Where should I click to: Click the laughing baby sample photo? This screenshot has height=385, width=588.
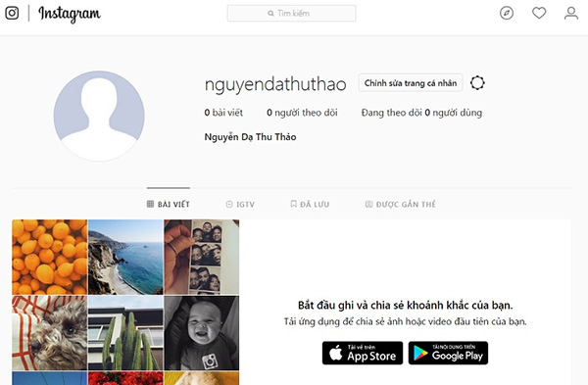[201, 333]
